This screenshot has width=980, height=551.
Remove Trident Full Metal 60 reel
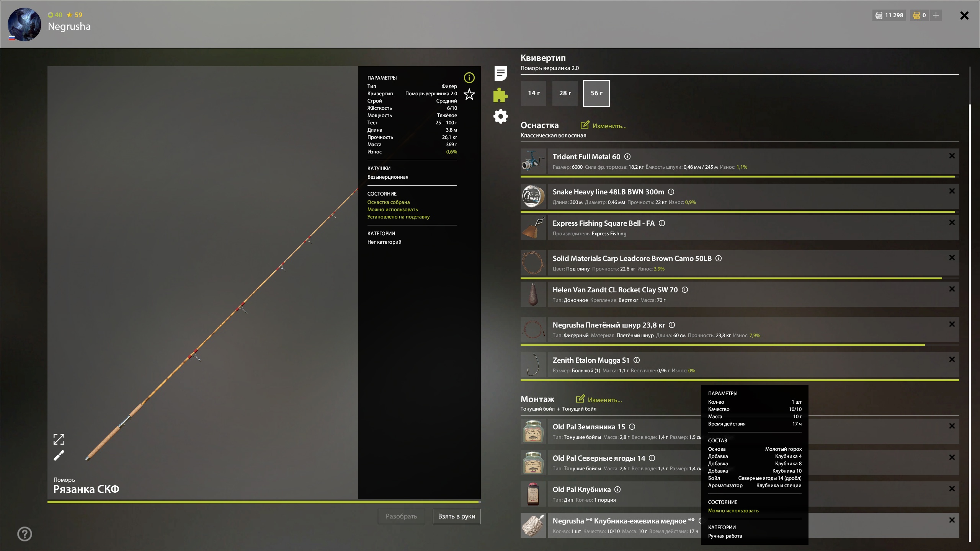tap(952, 156)
